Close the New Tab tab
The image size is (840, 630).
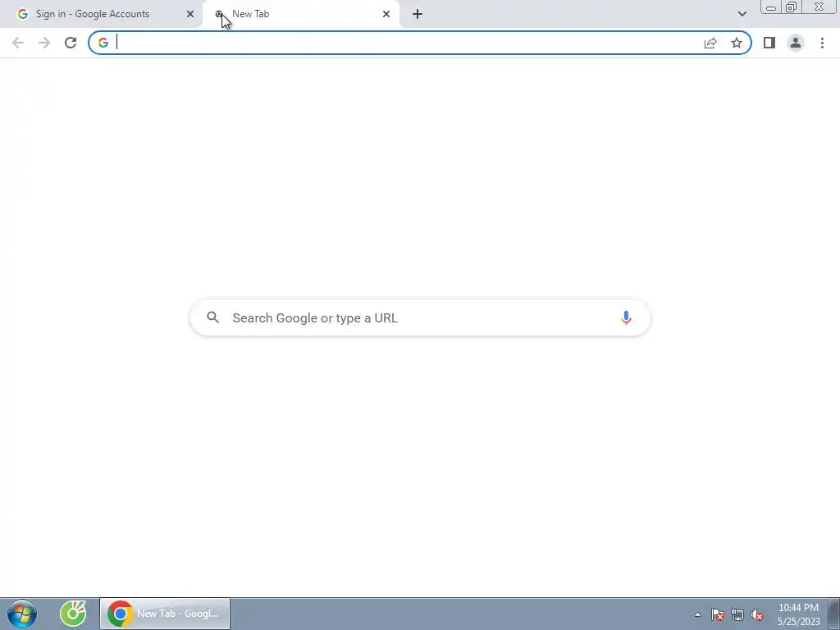pyautogui.click(x=386, y=14)
